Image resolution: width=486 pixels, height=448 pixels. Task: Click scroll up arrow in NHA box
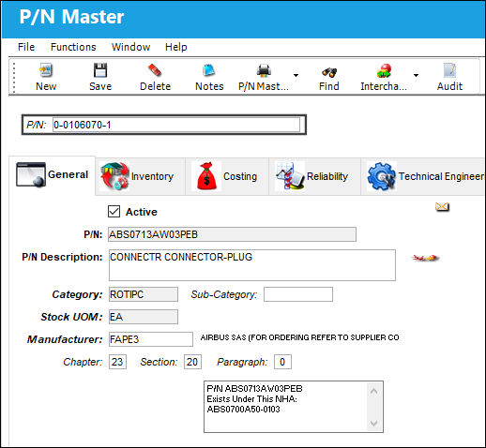(x=373, y=391)
